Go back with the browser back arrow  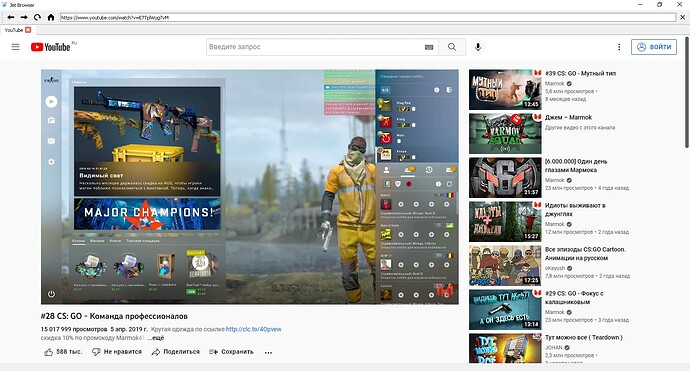[11, 17]
